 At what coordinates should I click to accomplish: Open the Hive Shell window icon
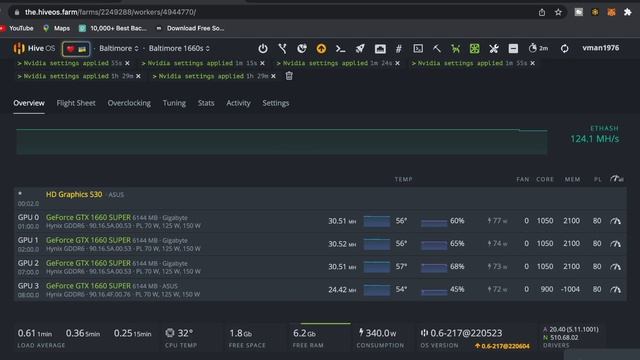point(380,49)
